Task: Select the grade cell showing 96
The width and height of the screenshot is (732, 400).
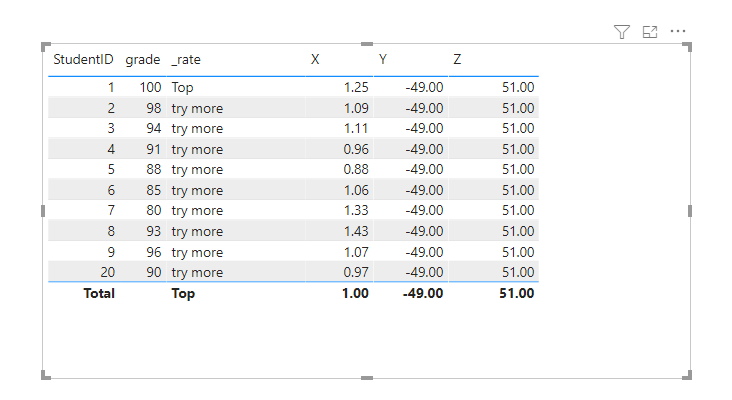Action: point(154,253)
